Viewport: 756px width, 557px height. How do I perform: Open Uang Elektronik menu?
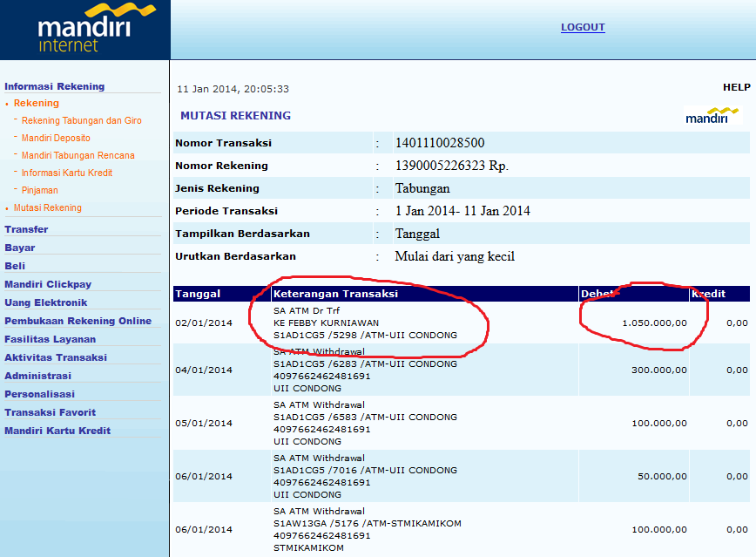pyautogui.click(x=46, y=302)
